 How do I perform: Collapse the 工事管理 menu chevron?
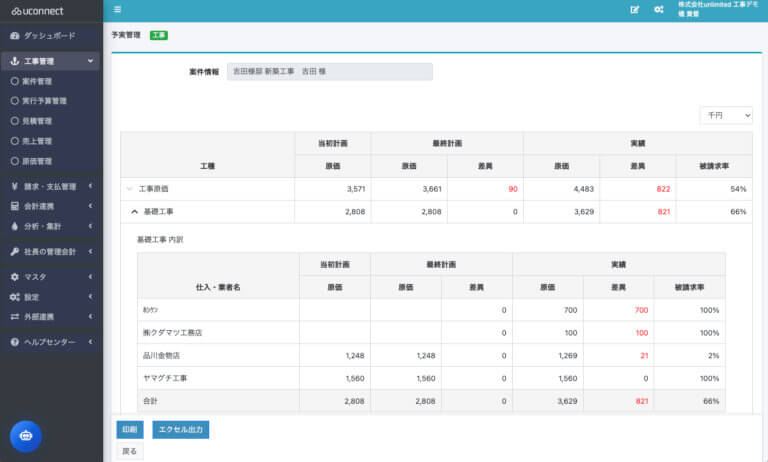pos(91,61)
